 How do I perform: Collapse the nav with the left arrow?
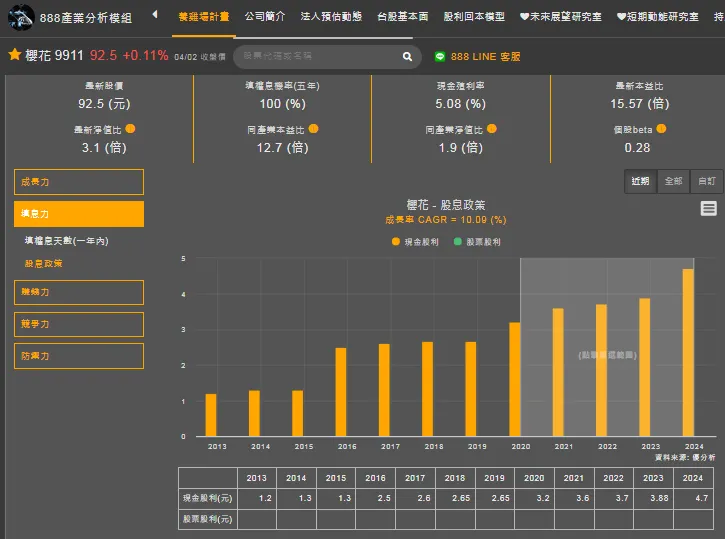[155, 14]
